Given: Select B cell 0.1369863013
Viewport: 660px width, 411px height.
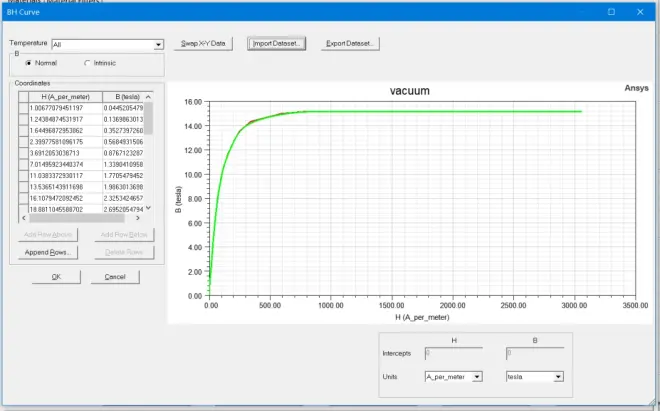Looking at the screenshot, I should point(123,119).
